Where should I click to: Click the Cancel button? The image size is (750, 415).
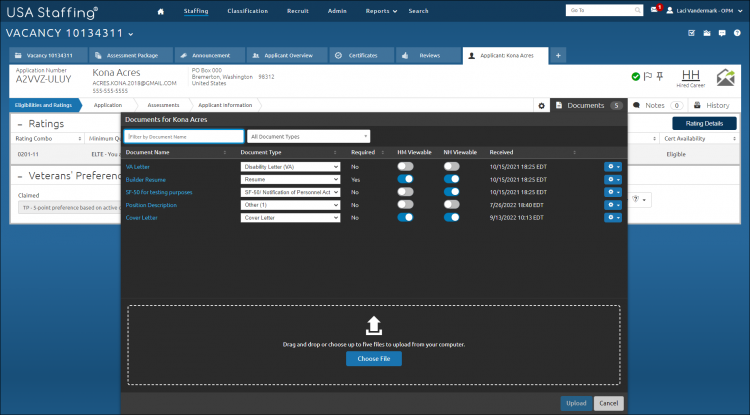pyautogui.click(x=609, y=403)
